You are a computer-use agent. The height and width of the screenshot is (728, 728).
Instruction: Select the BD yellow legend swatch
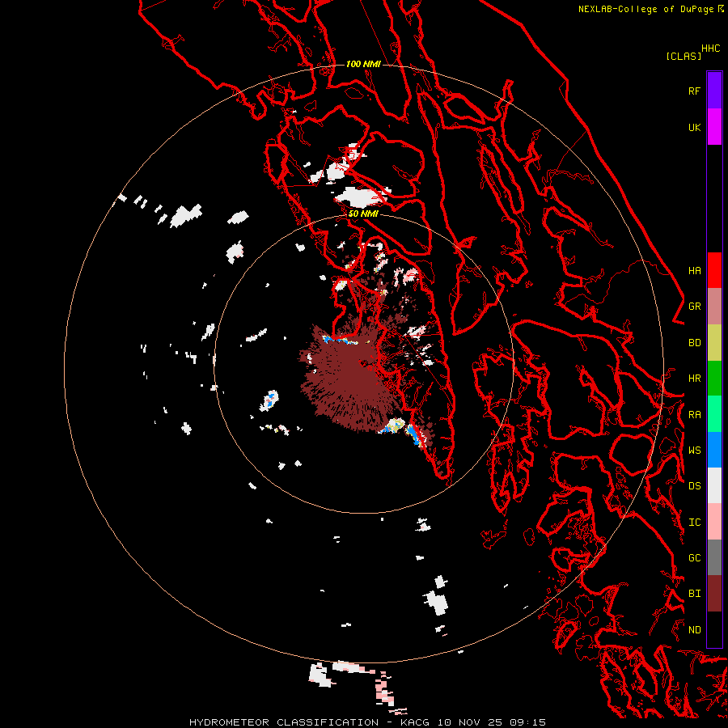click(x=714, y=342)
